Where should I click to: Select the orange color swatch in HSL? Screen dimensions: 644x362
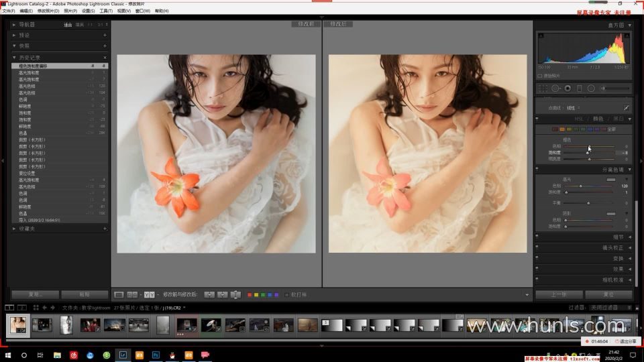(x=562, y=129)
